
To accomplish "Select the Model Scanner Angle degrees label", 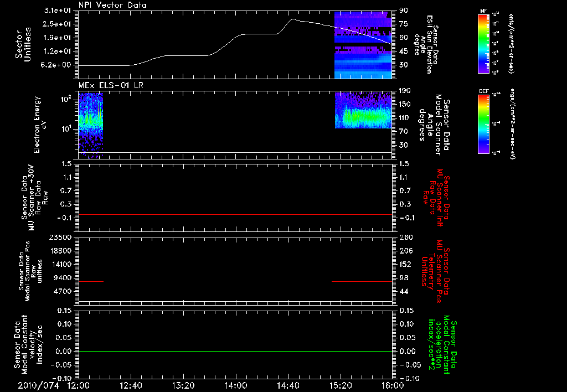I will click(x=434, y=125).
